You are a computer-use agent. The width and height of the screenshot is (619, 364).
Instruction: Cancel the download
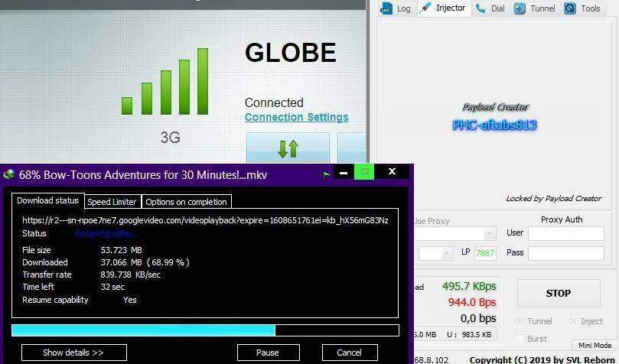pos(350,353)
